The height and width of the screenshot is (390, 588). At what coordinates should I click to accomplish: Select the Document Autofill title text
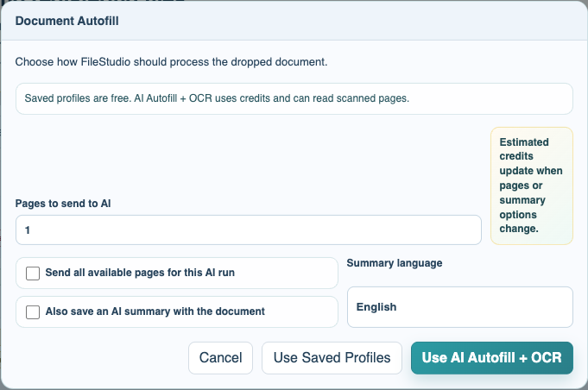[67, 21]
